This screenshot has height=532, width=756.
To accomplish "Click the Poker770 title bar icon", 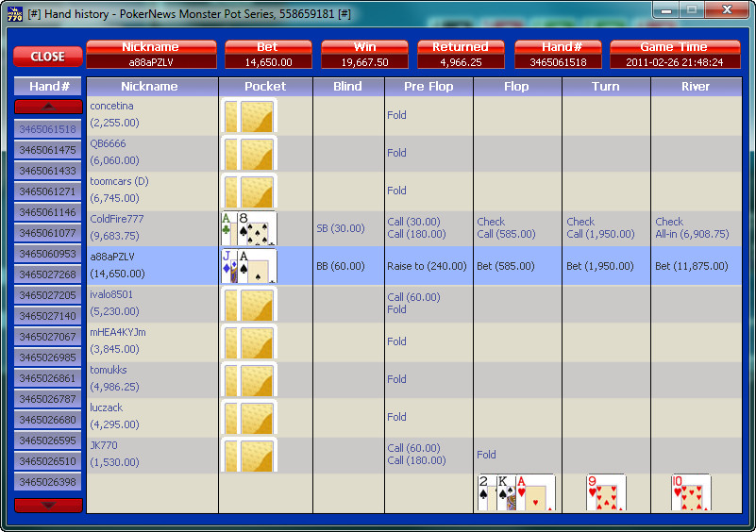I will pos(15,14).
